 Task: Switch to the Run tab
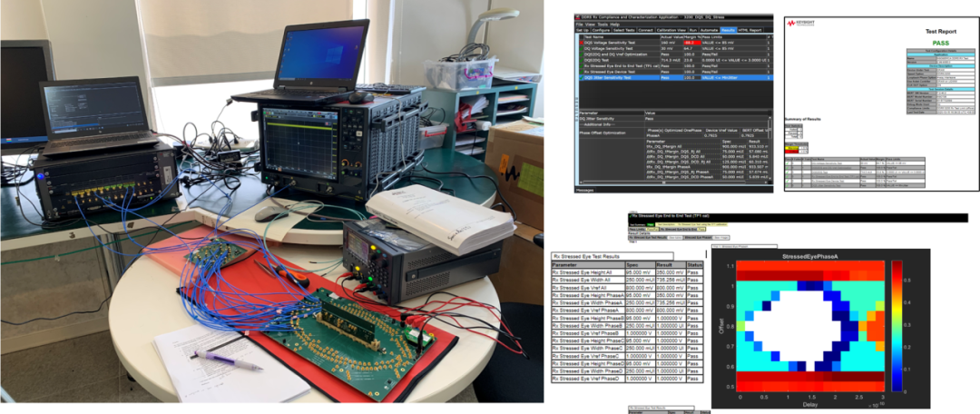coord(693,30)
